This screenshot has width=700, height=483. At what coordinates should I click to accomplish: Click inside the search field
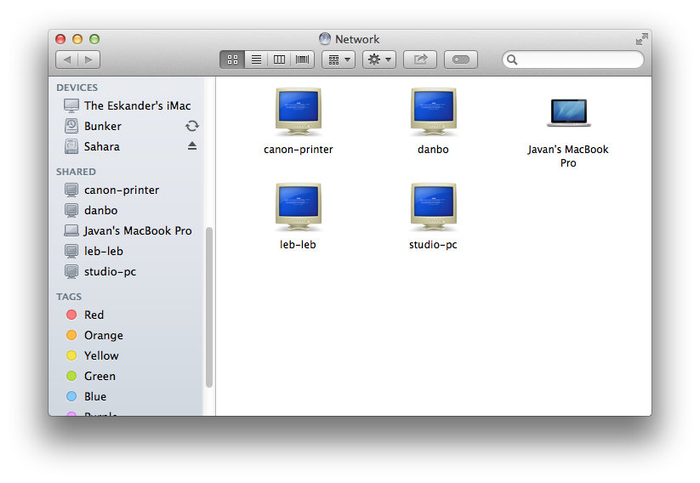(573, 59)
